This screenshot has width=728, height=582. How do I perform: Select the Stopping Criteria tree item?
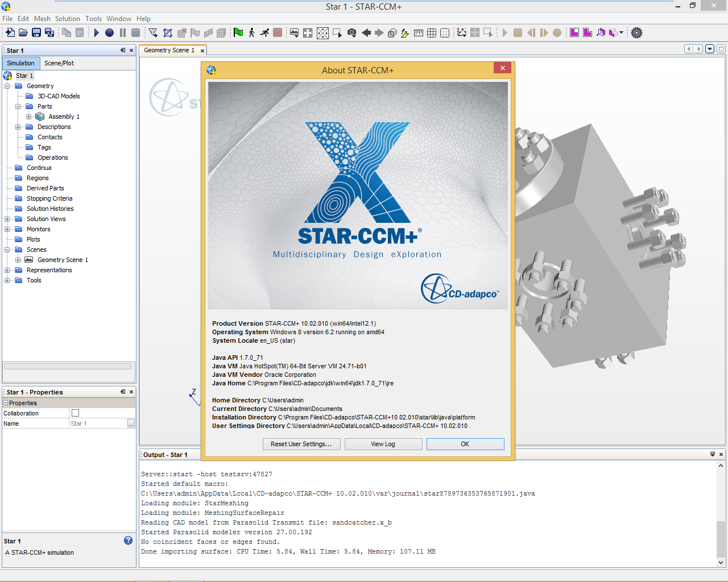[x=49, y=199]
